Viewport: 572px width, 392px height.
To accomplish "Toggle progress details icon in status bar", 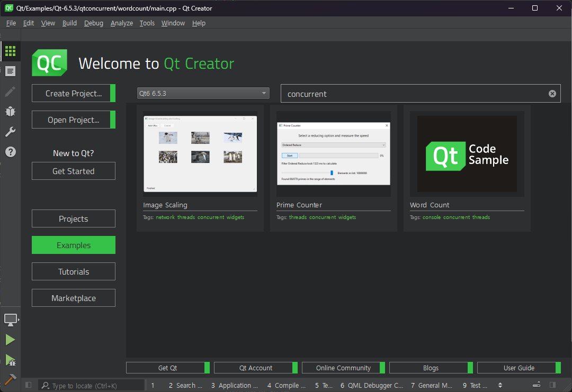I will 537,385.
